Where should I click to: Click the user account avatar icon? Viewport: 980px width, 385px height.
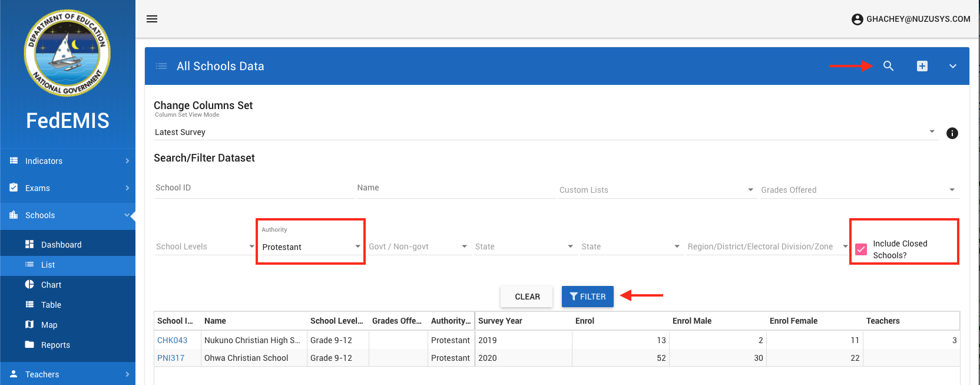857,19
